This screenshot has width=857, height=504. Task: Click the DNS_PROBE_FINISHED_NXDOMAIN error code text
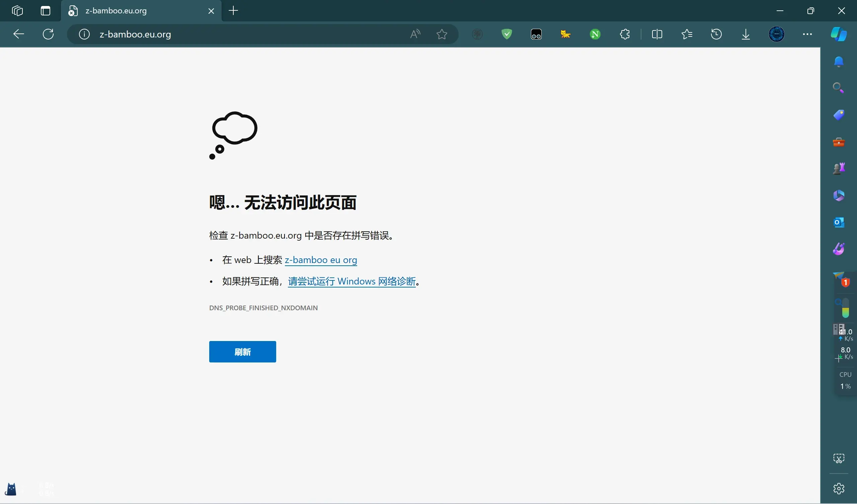click(x=263, y=308)
